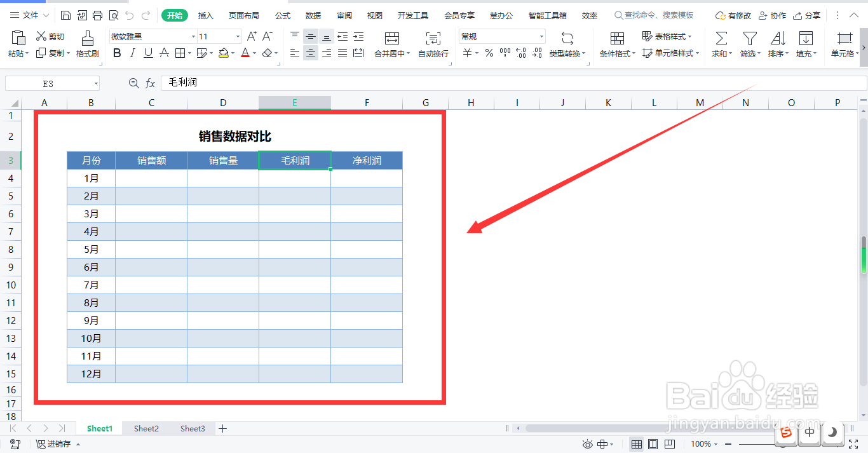The width and height of the screenshot is (868, 453).
Task: Toggle italic formatting
Action: (132, 53)
